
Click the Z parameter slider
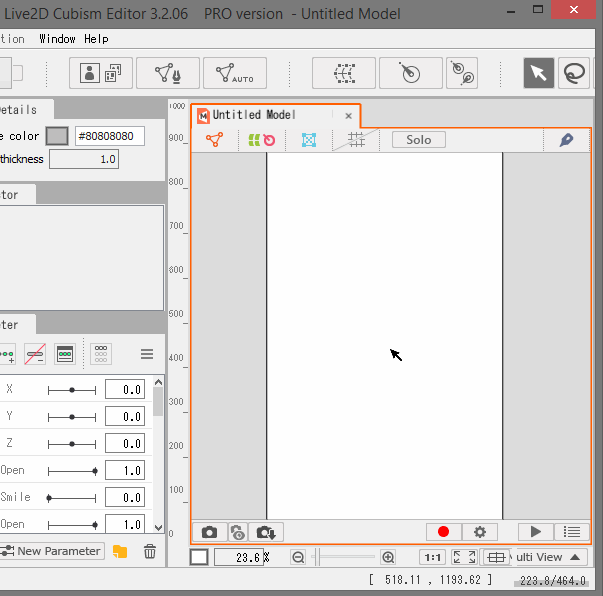[72, 444]
